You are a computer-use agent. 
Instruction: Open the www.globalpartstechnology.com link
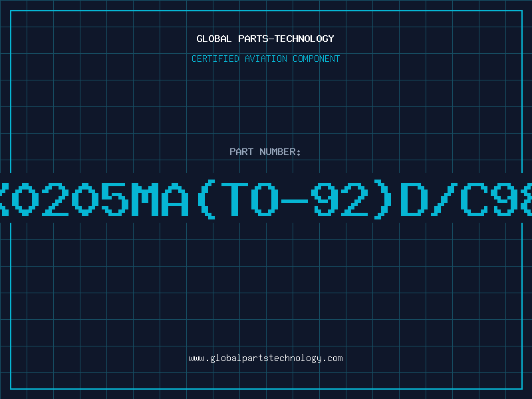point(265,358)
